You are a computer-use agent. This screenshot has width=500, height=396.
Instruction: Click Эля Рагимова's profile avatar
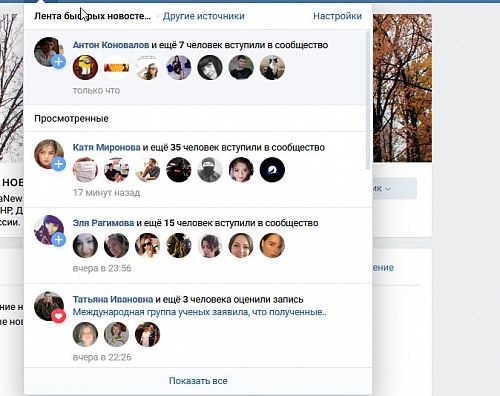[x=49, y=230]
